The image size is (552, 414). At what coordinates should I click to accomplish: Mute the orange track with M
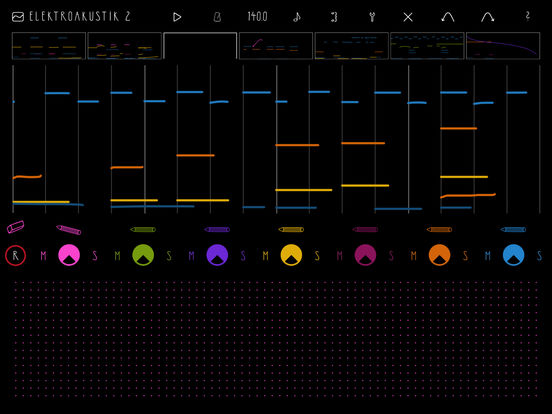pos(414,256)
